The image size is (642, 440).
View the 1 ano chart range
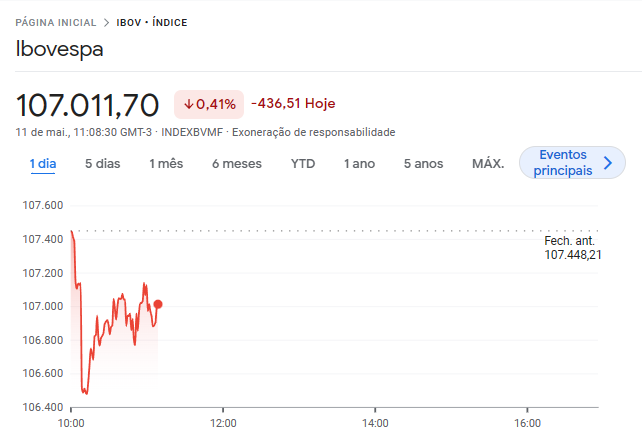click(x=359, y=163)
